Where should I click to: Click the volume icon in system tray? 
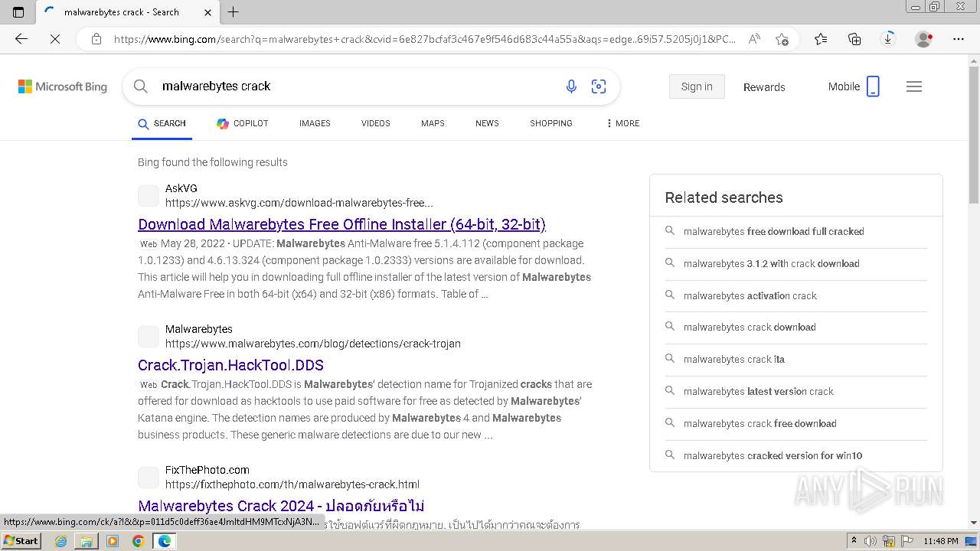point(871,541)
